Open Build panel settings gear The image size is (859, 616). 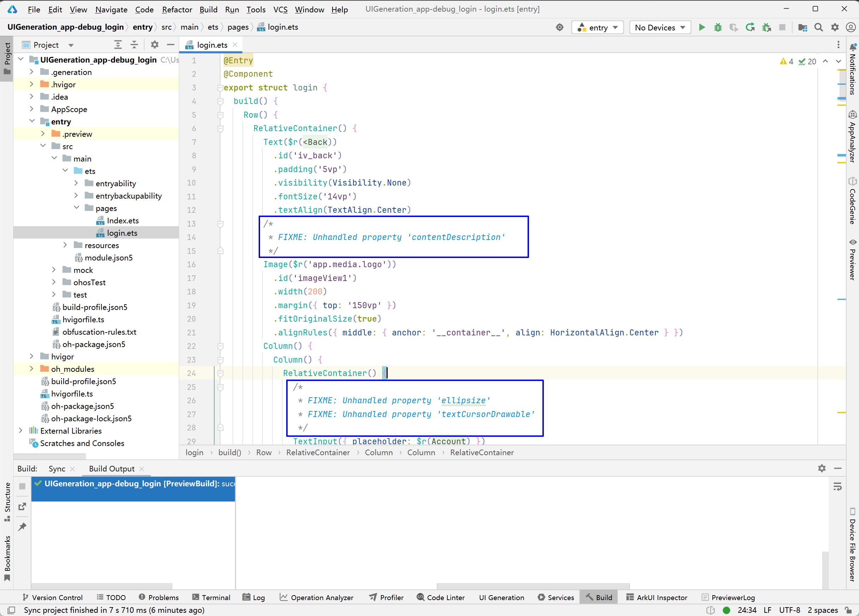point(822,469)
